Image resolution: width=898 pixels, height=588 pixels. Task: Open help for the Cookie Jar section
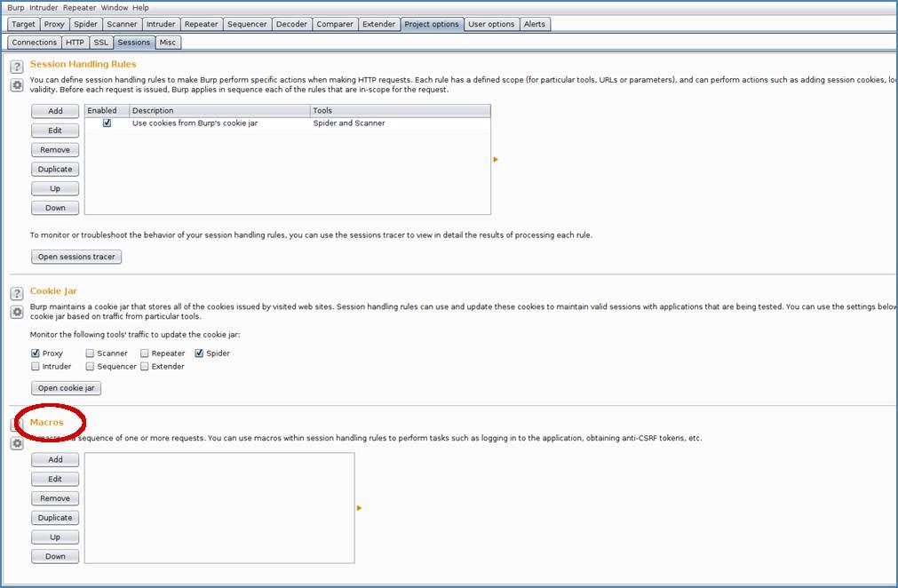coord(17,293)
